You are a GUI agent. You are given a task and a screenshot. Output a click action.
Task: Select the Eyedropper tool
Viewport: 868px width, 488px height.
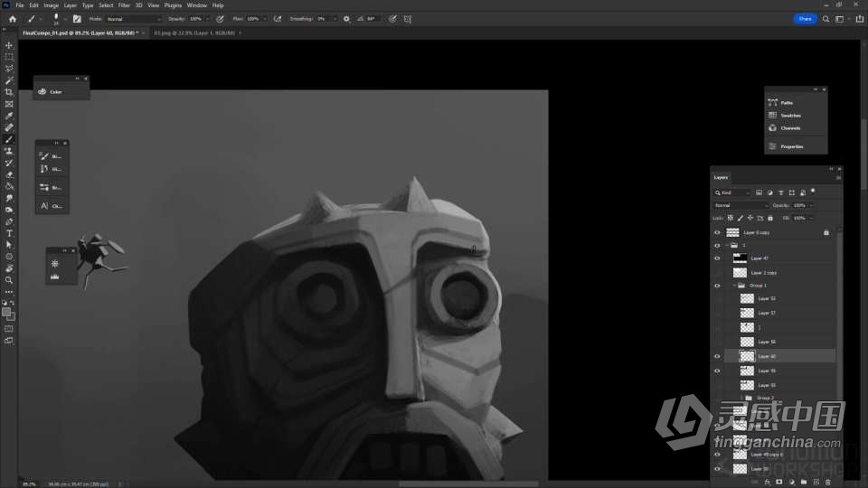pyautogui.click(x=9, y=117)
